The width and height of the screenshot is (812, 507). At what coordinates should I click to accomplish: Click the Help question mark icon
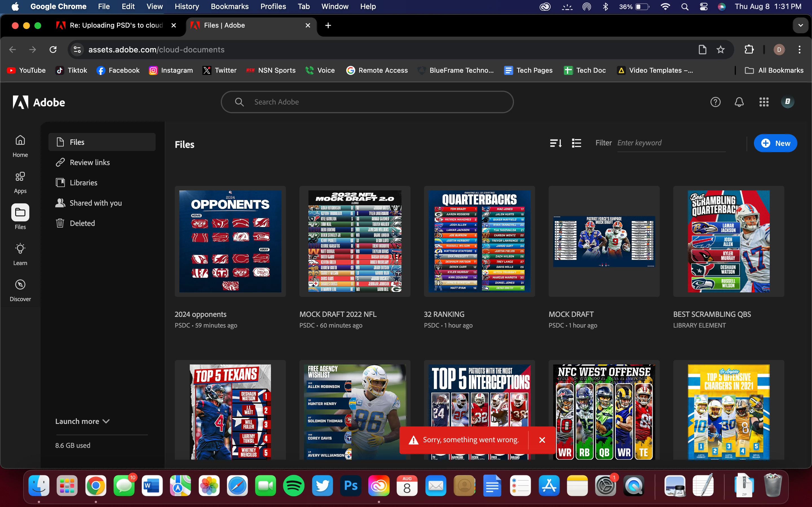pyautogui.click(x=715, y=102)
